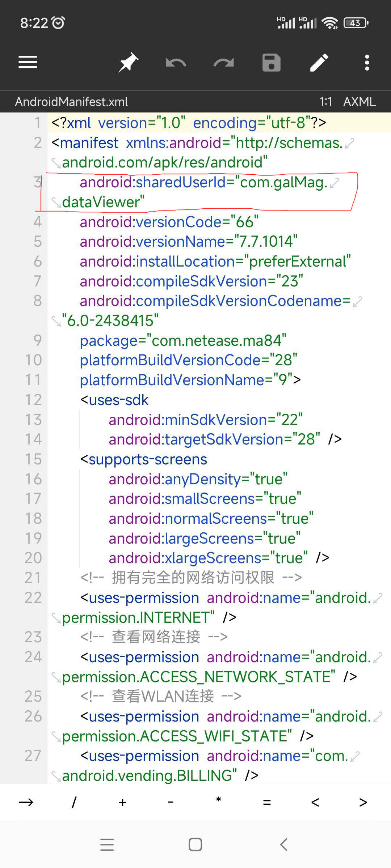Tap the AndroidManifest.xml file name
Screen dimensions: 391x868
tap(71, 102)
